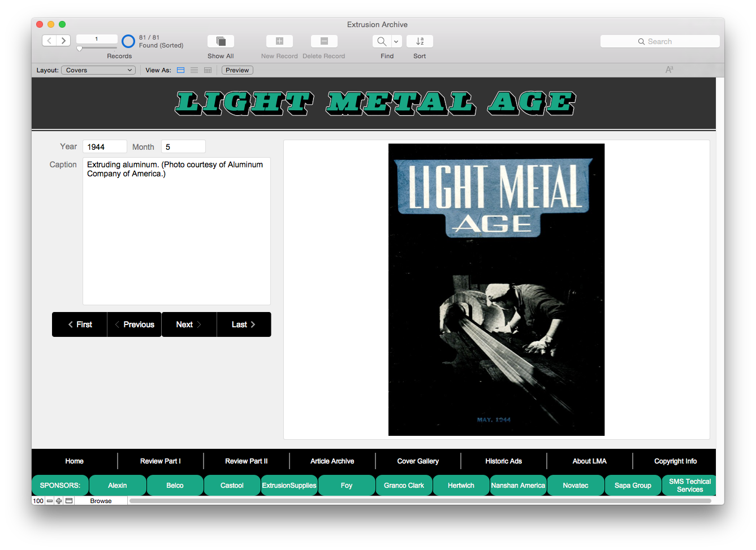Click the Find magnifying glass icon
The image size is (756, 550).
coord(382,41)
